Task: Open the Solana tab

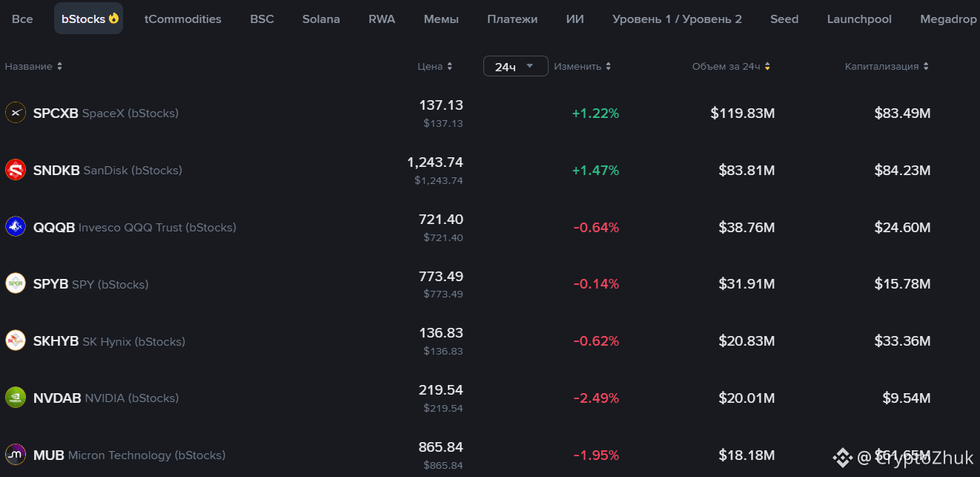Action: pos(321,19)
